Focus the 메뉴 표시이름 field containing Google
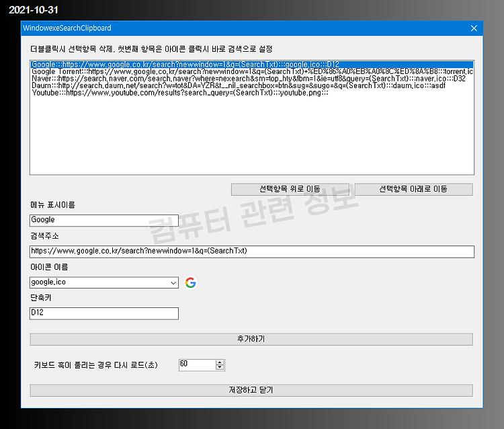Screen dimensions: 504x429 [103, 221]
